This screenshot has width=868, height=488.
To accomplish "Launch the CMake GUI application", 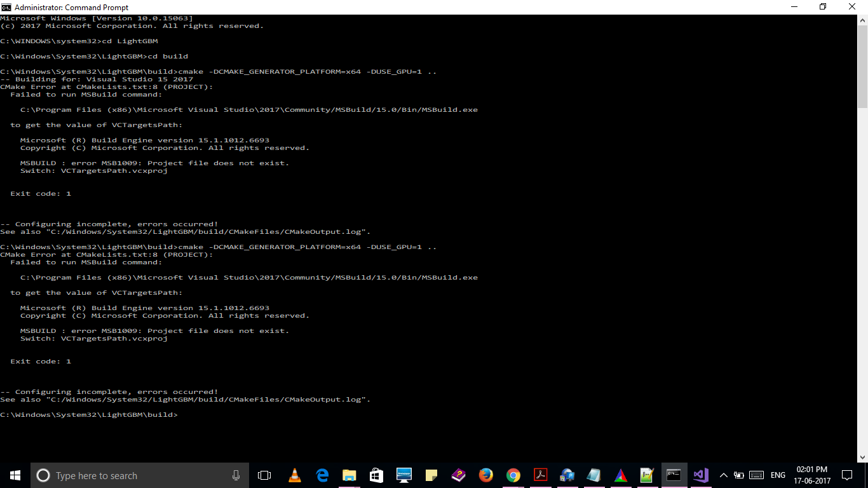I will pos(621,475).
